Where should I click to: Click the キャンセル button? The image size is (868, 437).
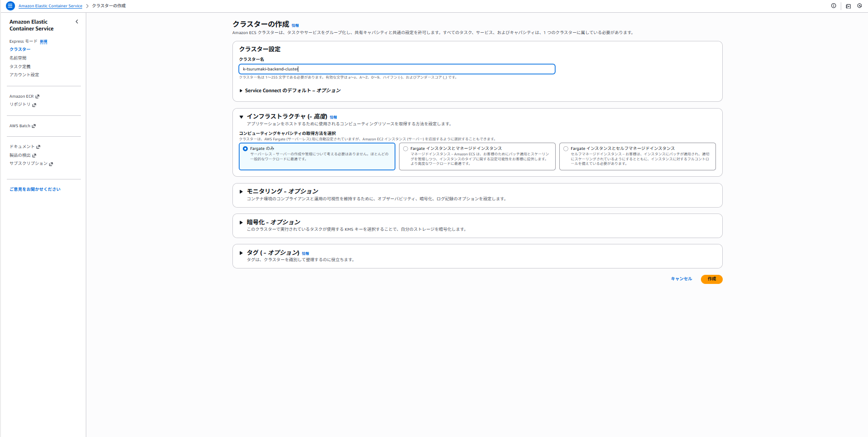tap(681, 279)
